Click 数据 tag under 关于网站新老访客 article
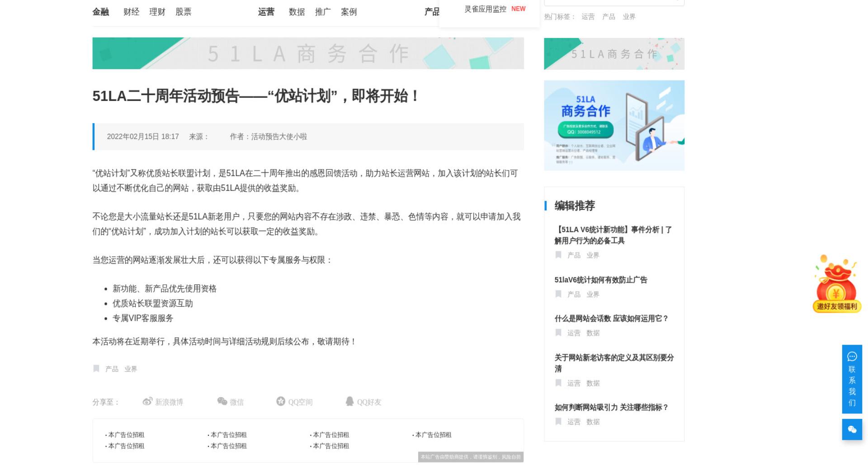The height and width of the screenshot is (475, 868). coord(593,383)
